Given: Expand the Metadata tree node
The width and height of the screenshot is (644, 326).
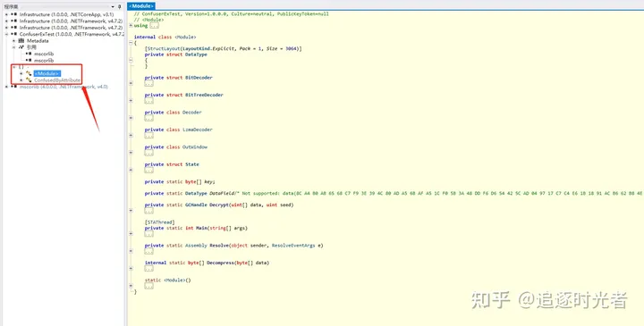Looking at the screenshot, I should pos(14,40).
